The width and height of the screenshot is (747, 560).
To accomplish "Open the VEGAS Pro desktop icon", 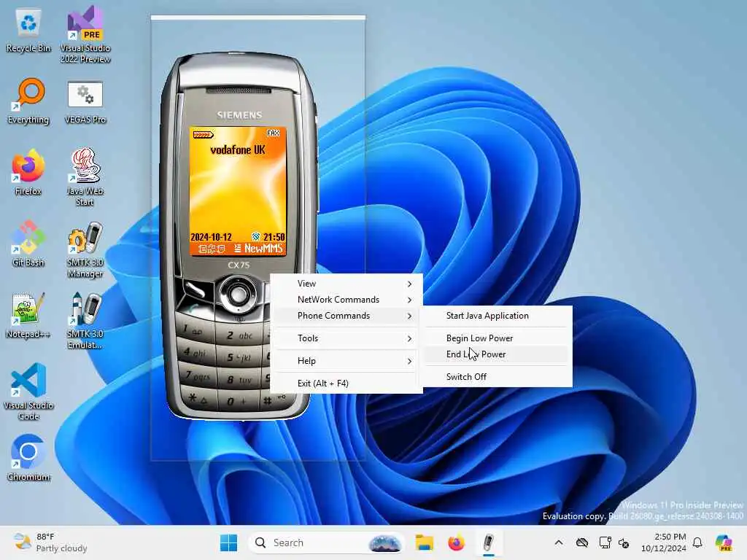I will click(x=85, y=101).
